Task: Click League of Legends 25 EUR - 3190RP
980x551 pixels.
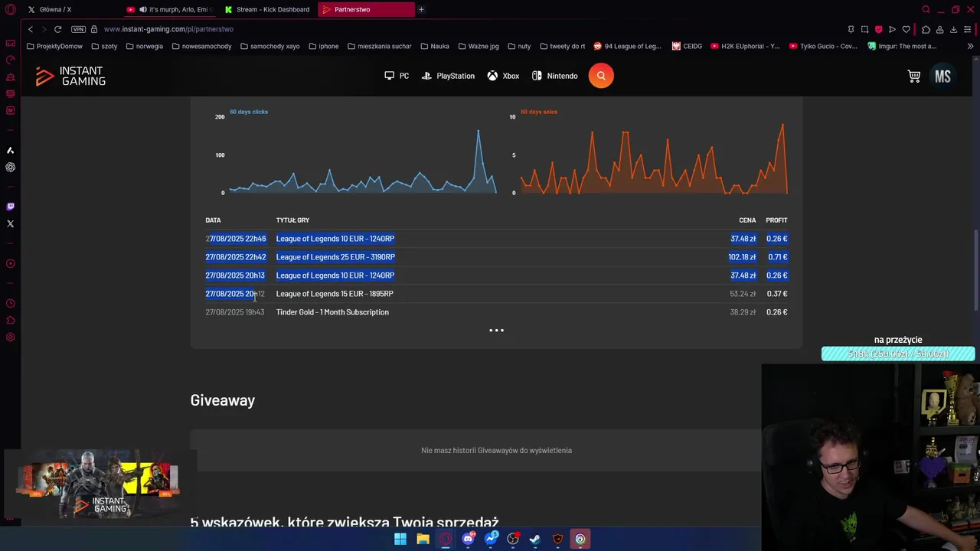Action: [x=335, y=257]
